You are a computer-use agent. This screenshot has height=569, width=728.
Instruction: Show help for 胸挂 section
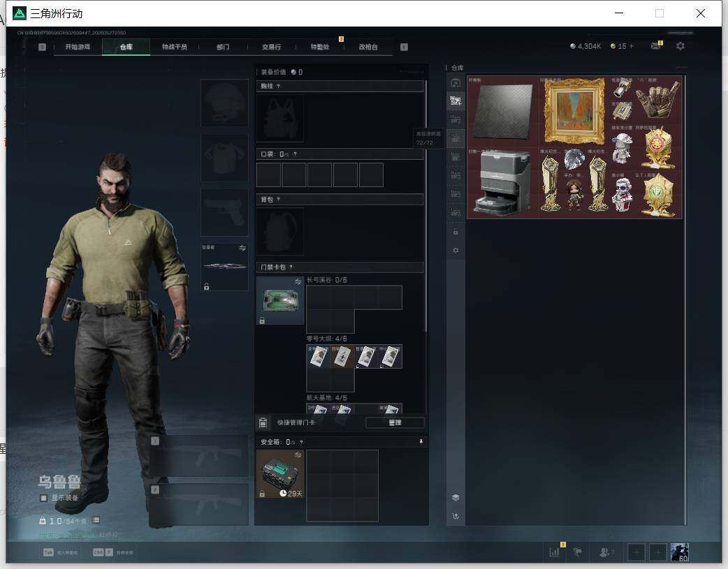[x=278, y=87]
